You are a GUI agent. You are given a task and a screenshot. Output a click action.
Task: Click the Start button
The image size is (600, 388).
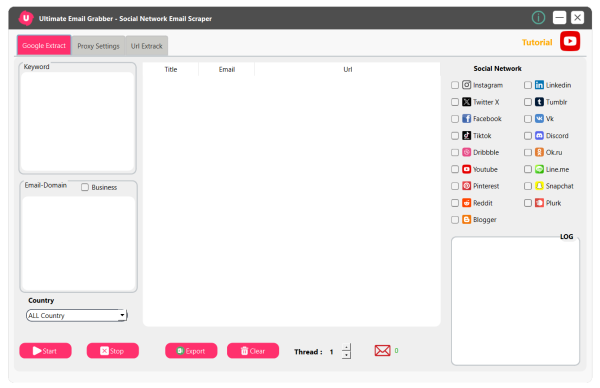click(x=46, y=351)
